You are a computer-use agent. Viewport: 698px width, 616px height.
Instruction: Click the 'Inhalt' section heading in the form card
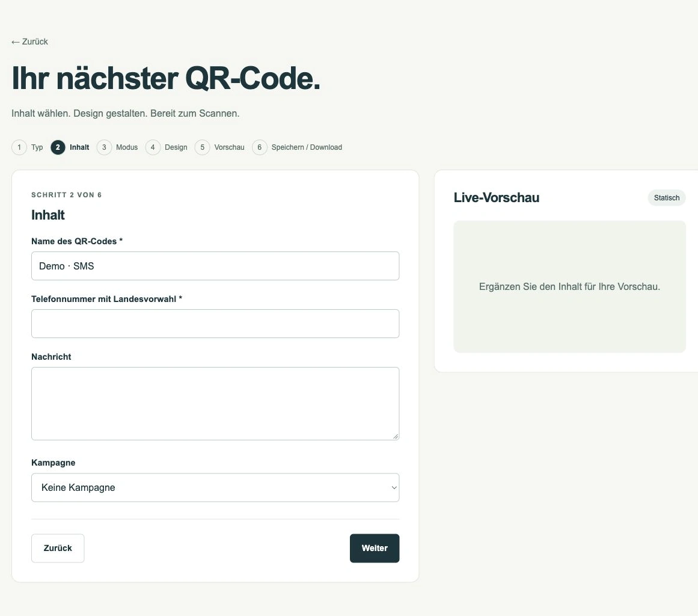(x=48, y=215)
